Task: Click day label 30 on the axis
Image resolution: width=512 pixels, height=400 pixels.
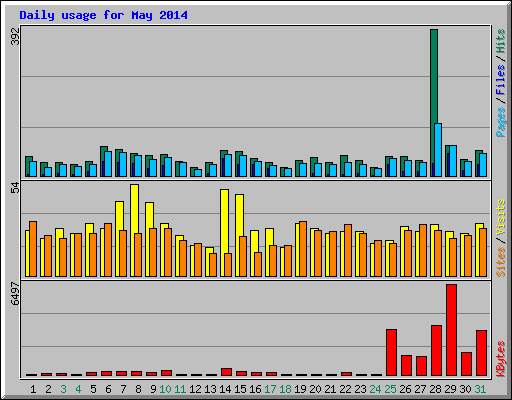Action: pyautogui.click(x=465, y=389)
